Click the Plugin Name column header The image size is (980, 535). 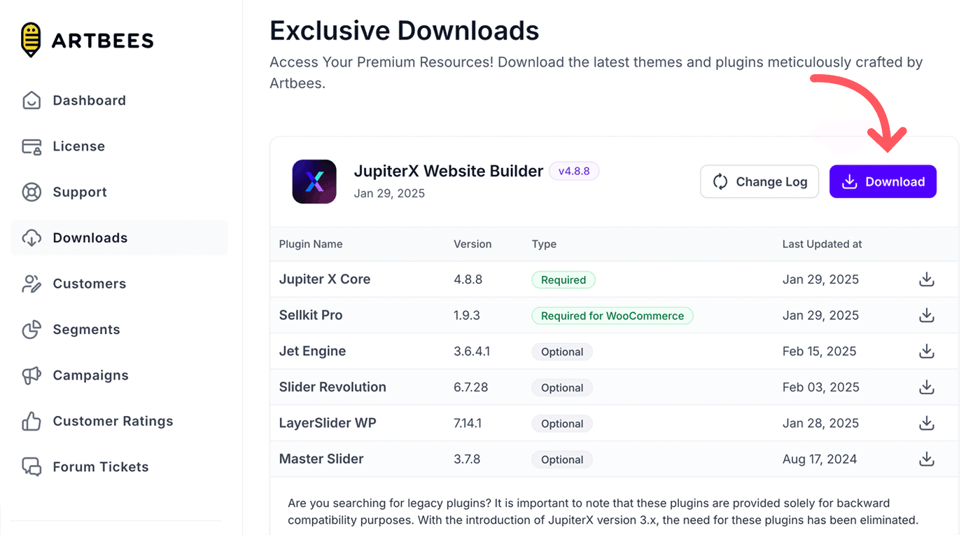[x=311, y=244]
